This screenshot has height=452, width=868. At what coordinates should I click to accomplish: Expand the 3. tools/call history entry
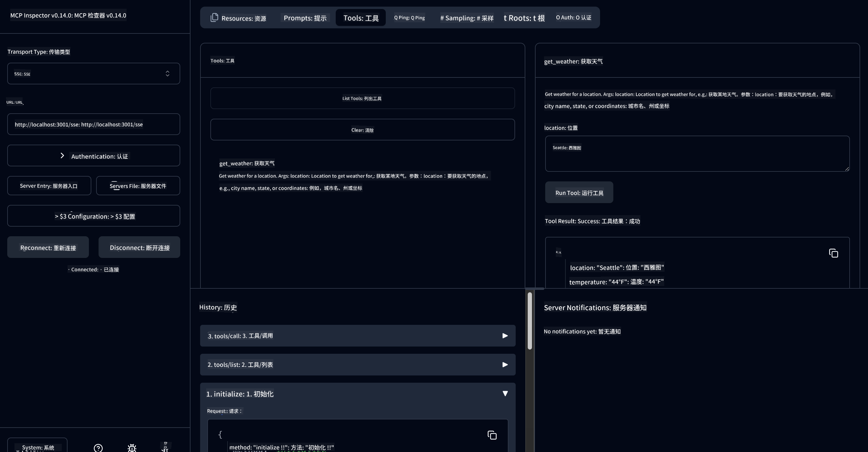(x=358, y=335)
